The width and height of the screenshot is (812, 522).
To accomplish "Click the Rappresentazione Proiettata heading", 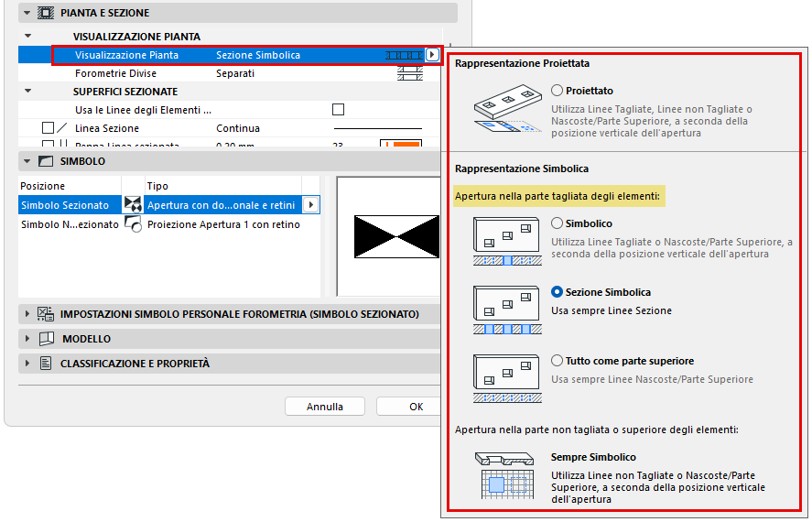I will [522, 63].
